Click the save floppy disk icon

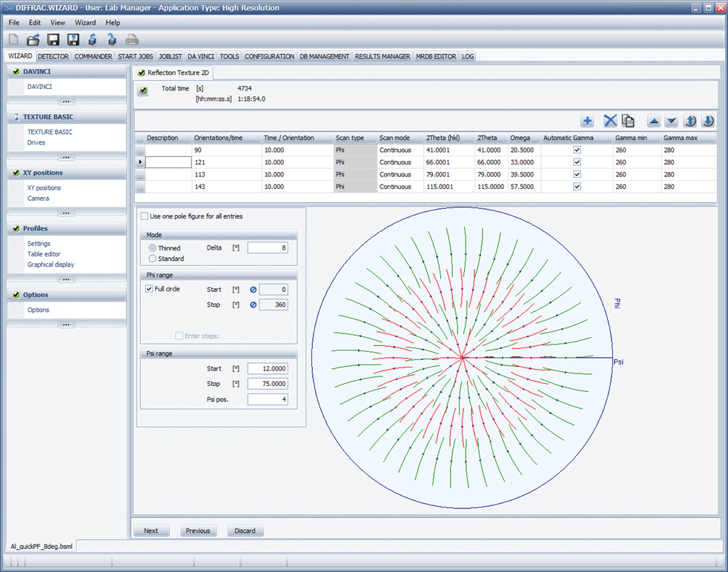[53, 39]
